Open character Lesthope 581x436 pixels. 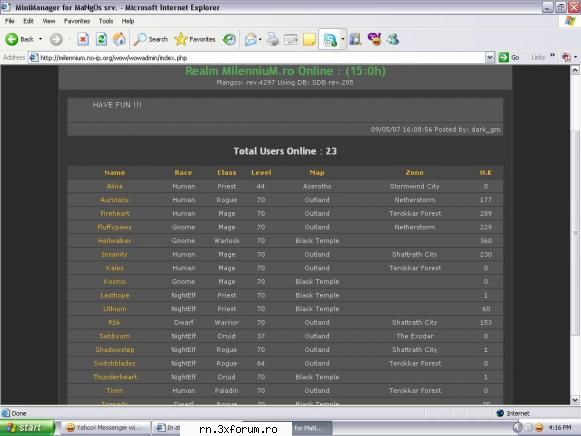pyautogui.click(x=115, y=295)
